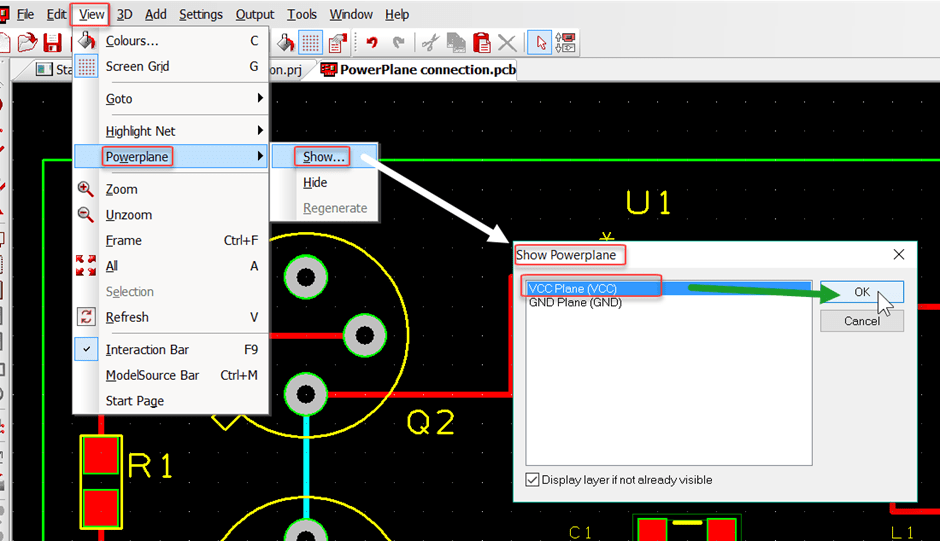Click the Redo arrow icon

398,43
